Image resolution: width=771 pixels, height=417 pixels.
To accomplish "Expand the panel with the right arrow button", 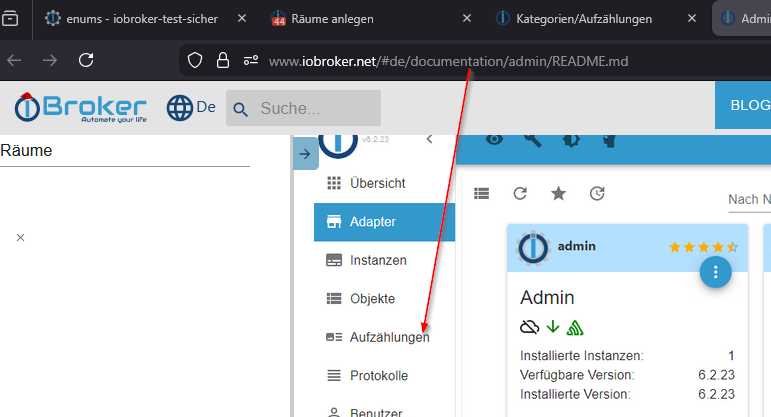I will 305,154.
